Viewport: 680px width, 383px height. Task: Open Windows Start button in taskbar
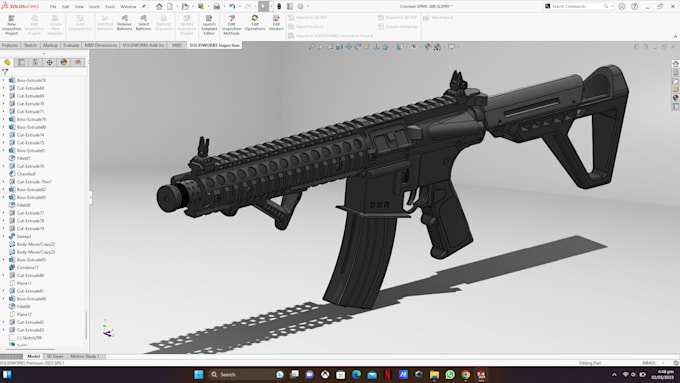[x=199, y=374]
